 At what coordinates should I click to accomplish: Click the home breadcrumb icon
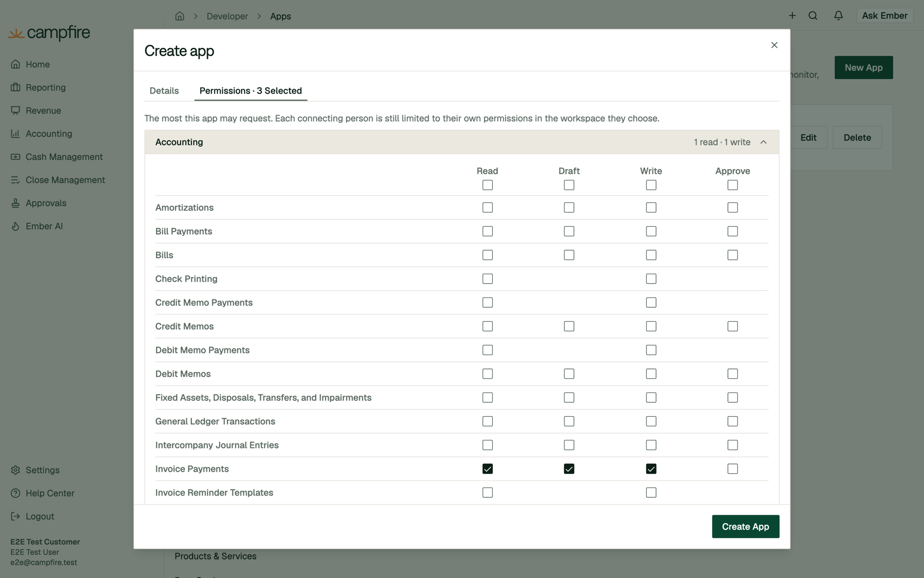[180, 16]
